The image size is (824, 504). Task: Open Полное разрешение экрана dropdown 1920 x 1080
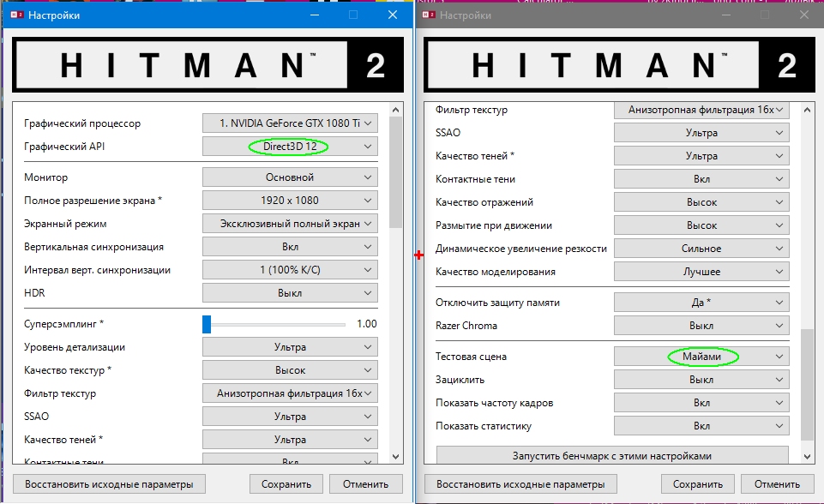(x=290, y=201)
